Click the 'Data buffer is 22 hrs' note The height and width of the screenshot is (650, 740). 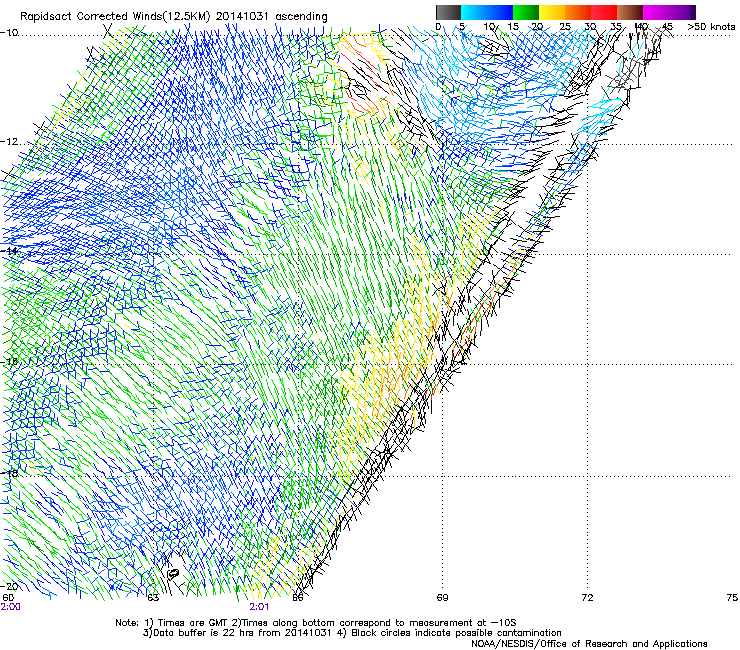click(x=352, y=633)
